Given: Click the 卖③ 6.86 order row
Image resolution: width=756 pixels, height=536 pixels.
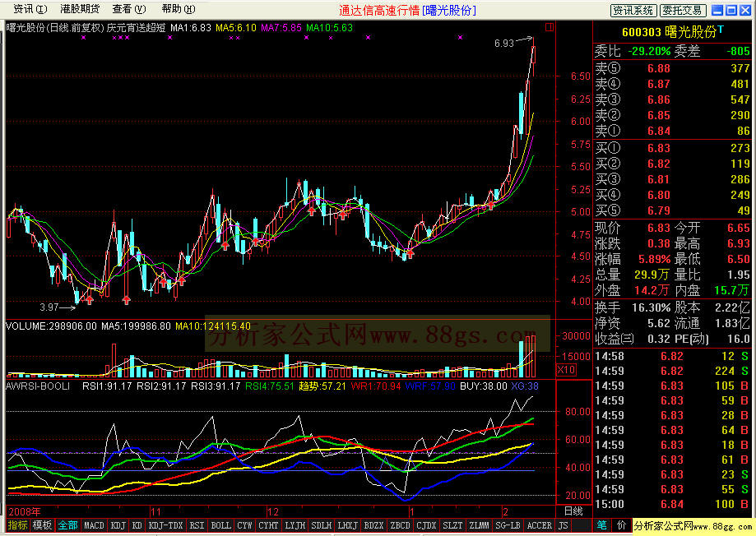Looking at the screenshot, I should point(671,99).
